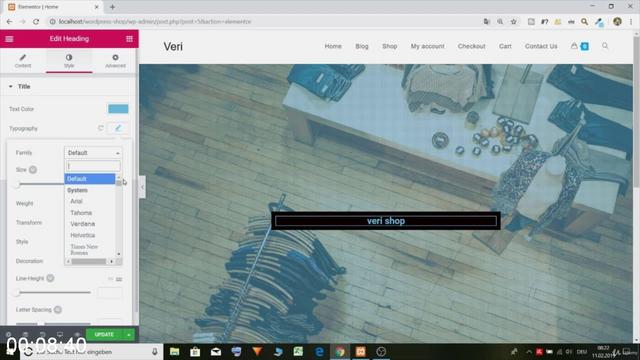The image size is (640, 360).
Task: Open responsive mode in the Elementor footer
Action: click(60, 334)
